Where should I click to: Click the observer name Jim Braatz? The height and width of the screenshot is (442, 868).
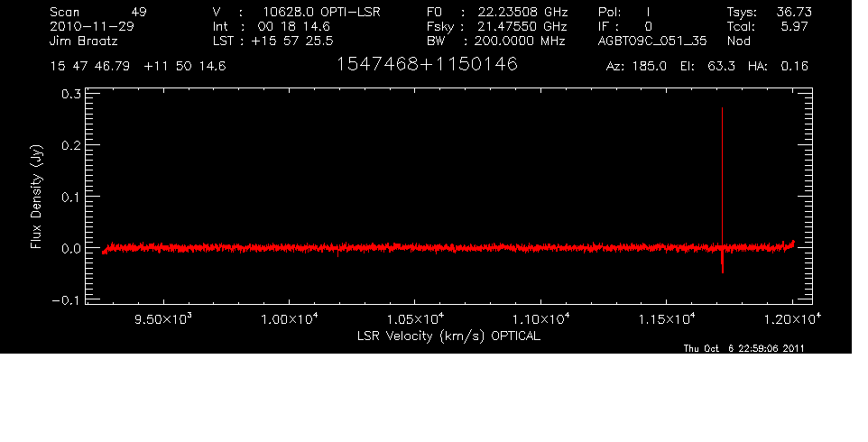[84, 41]
